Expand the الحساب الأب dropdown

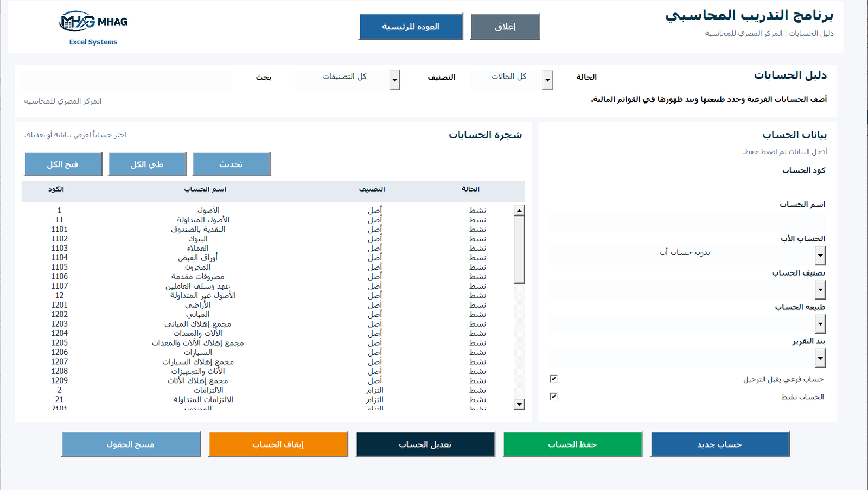pos(820,255)
